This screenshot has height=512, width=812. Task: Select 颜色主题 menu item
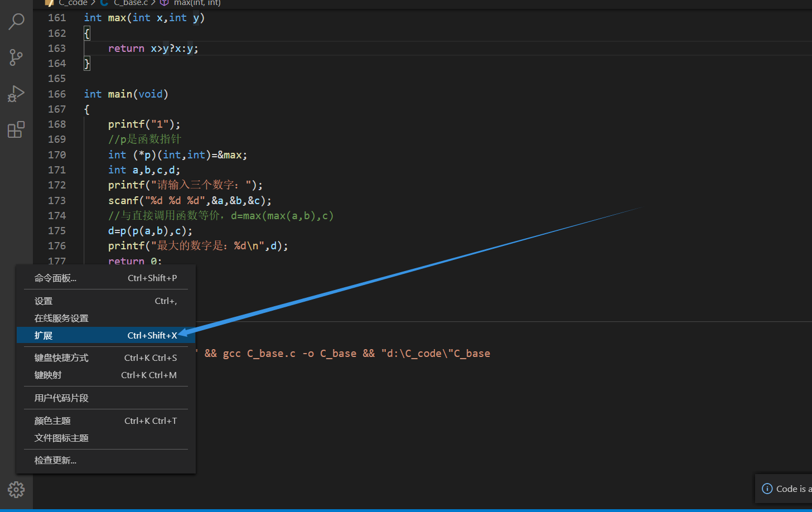pos(106,421)
